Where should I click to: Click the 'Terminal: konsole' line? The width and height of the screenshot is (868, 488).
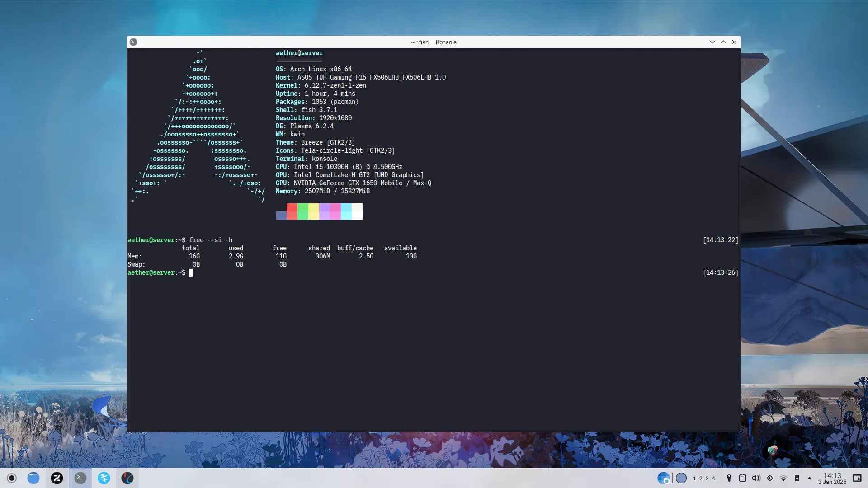[x=307, y=159]
